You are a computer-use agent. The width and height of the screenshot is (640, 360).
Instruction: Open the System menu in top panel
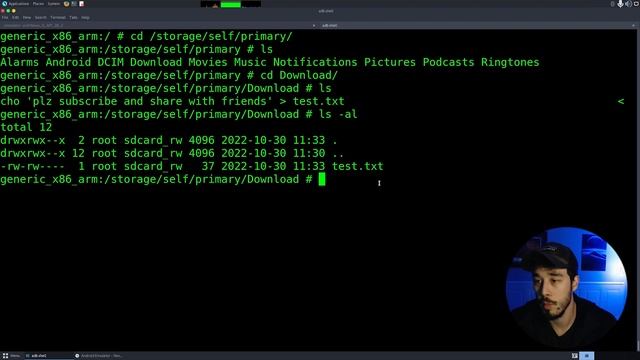point(54,4)
